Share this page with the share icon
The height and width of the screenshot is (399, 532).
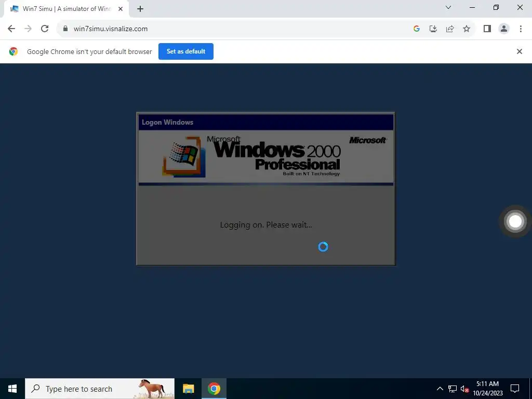[x=450, y=29]
